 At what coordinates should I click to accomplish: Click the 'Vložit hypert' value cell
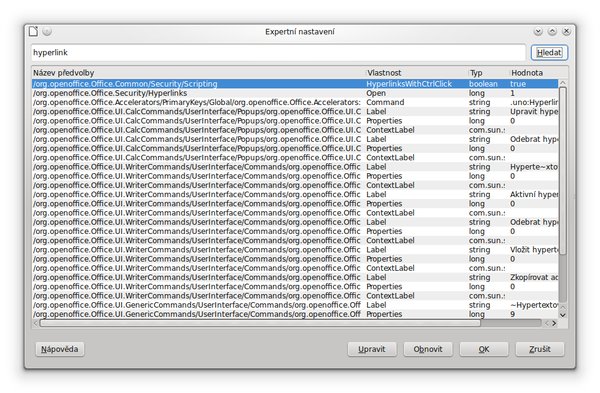tap(534, 249)
